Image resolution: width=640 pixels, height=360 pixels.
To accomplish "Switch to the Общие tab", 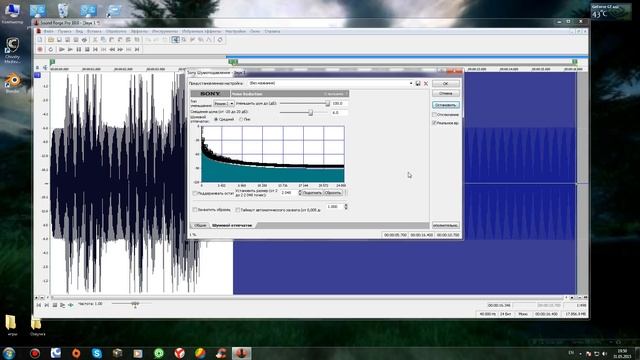I will (200, 225).
